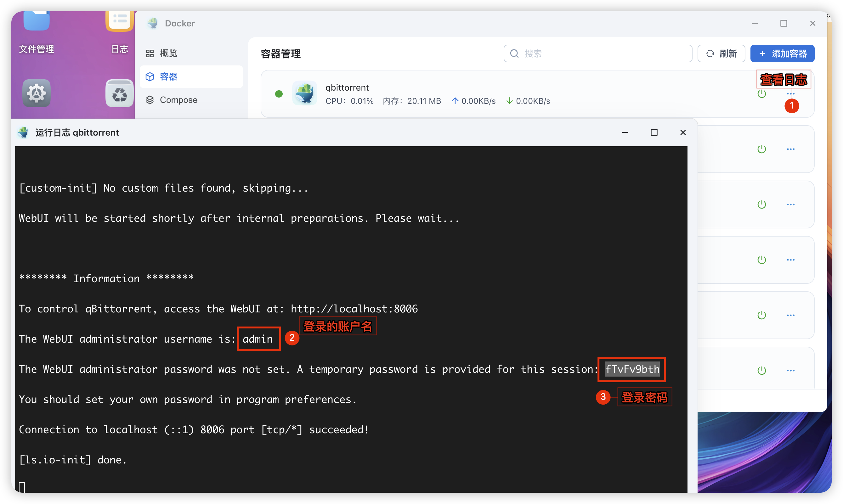Minimize the 运行日志 qbittorrent log window
The image size is (843, 504).
pyautogui.click(x=625, y=132)
